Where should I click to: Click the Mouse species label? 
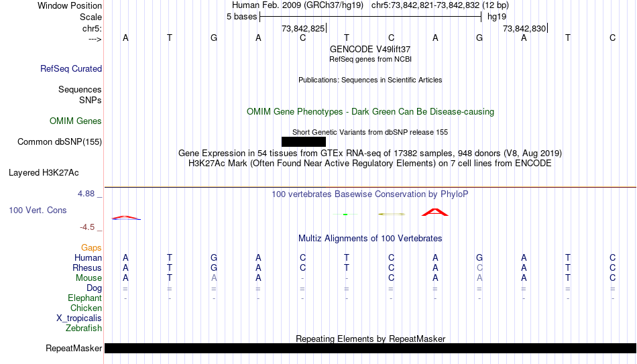pyautogui.click(x=89, y=278)
